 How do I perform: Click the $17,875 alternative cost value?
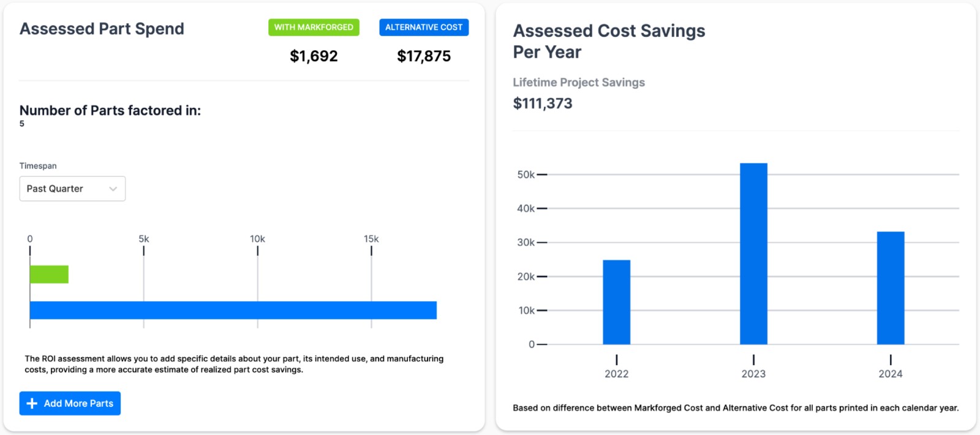424,56
